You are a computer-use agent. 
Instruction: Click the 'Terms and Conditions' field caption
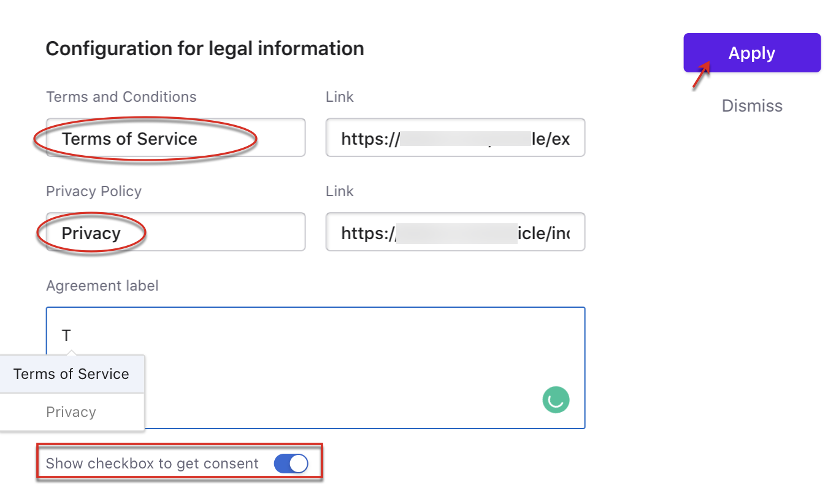click(x=121, y=97)
